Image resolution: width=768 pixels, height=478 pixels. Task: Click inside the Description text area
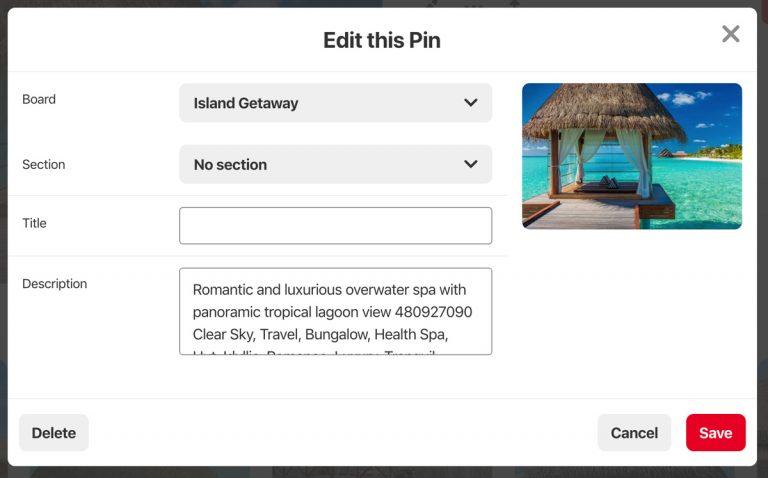[335, 311]
